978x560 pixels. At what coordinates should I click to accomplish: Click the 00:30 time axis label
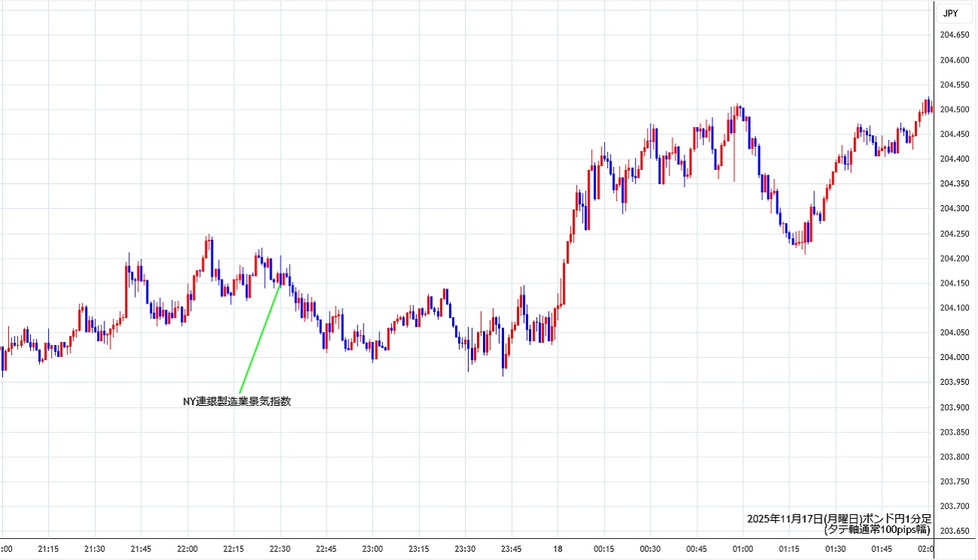click(650, 549)
